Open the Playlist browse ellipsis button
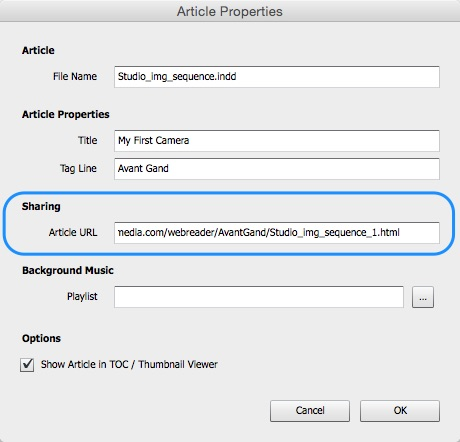This screenshot has height=442, width=460. click(423, 297)
